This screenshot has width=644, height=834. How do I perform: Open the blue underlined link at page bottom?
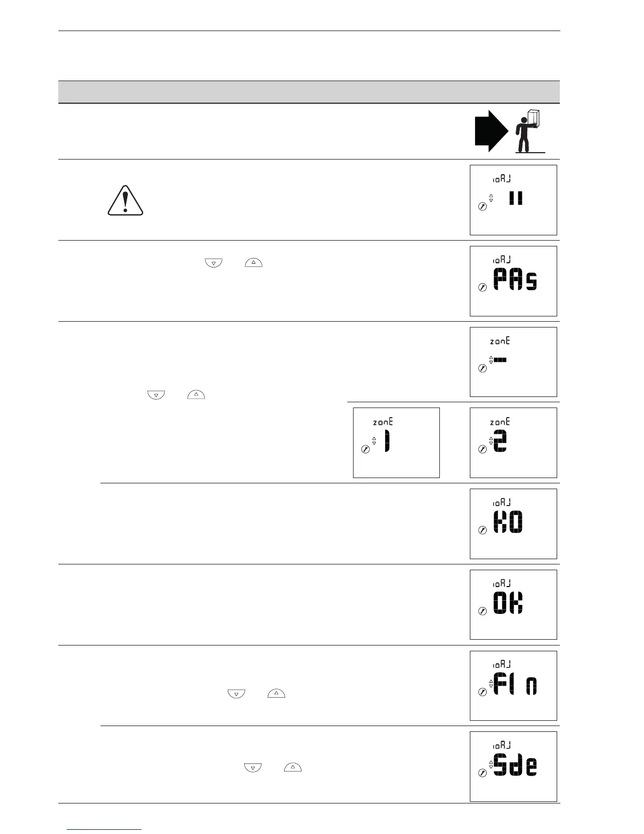(x=104, y=830)
